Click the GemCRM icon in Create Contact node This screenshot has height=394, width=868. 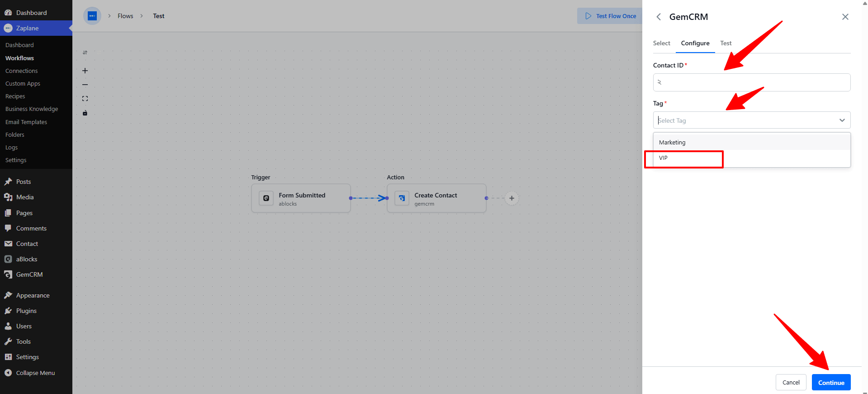pyautogui.click(x=402, y=198)
